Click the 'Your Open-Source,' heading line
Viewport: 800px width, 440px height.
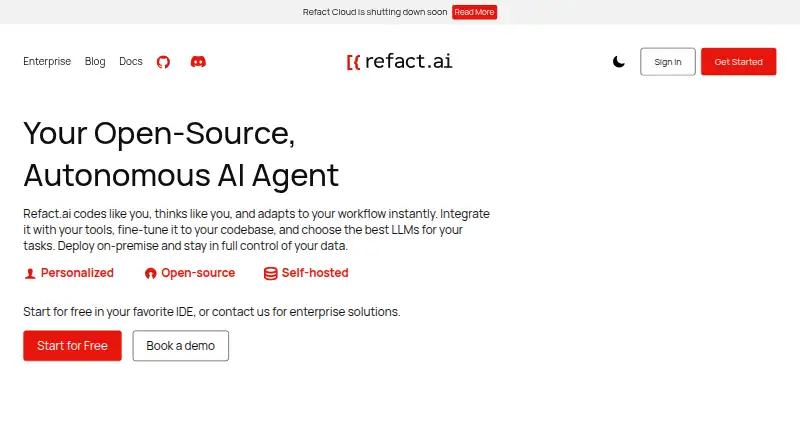point(159,134)
